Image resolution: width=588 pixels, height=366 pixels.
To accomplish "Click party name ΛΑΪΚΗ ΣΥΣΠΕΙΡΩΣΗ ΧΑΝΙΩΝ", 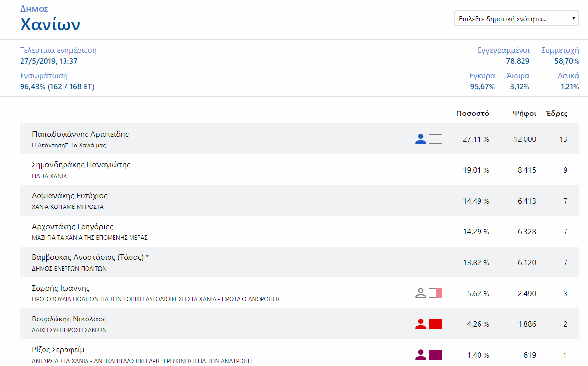I will click(x=69, y=330).
